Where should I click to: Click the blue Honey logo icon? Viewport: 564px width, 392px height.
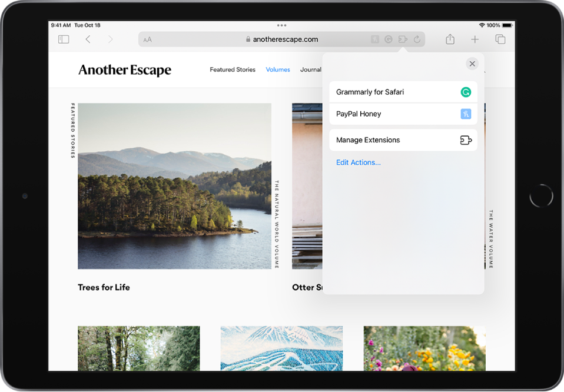(466, 114)
